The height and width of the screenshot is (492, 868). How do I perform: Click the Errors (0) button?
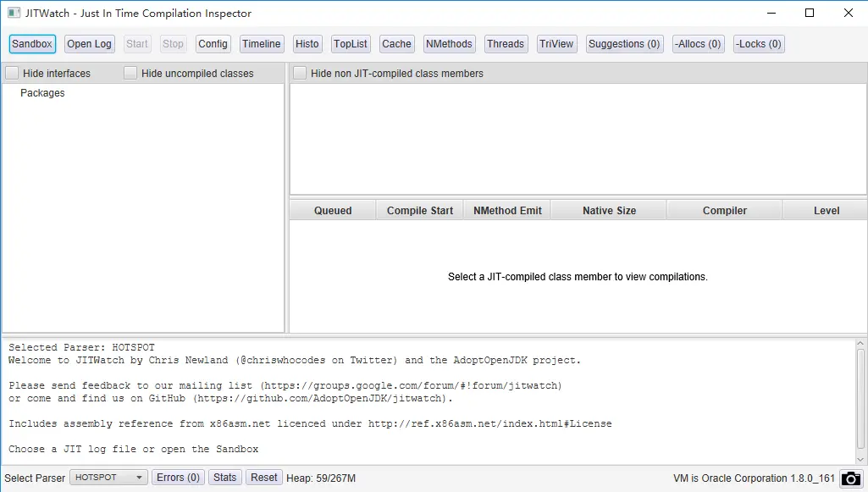178,478
